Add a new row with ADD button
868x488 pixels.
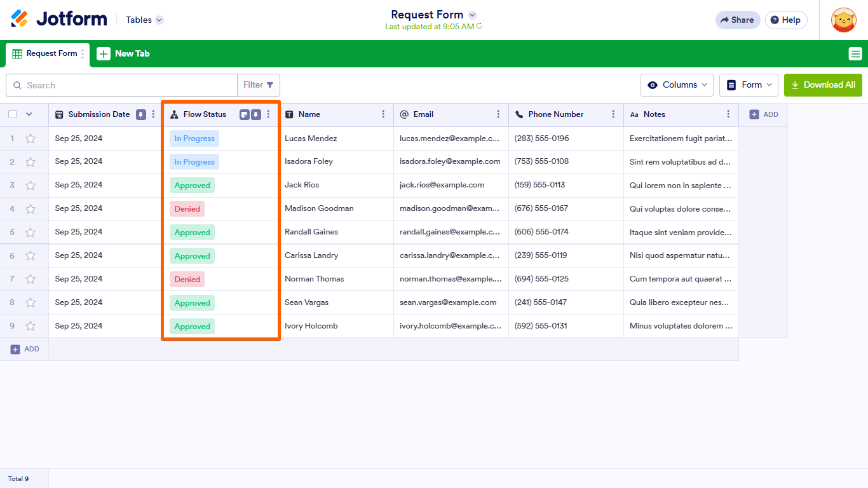pos(25,349)
